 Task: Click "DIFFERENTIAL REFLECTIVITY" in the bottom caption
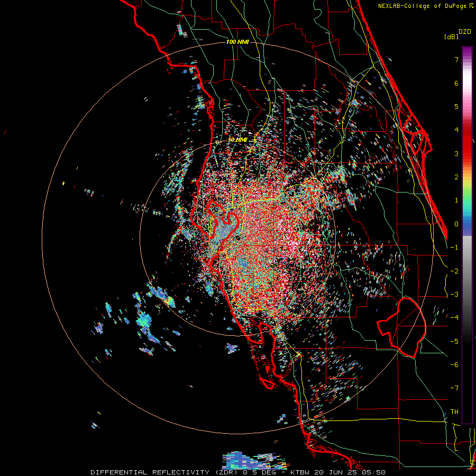coord(150,472)
